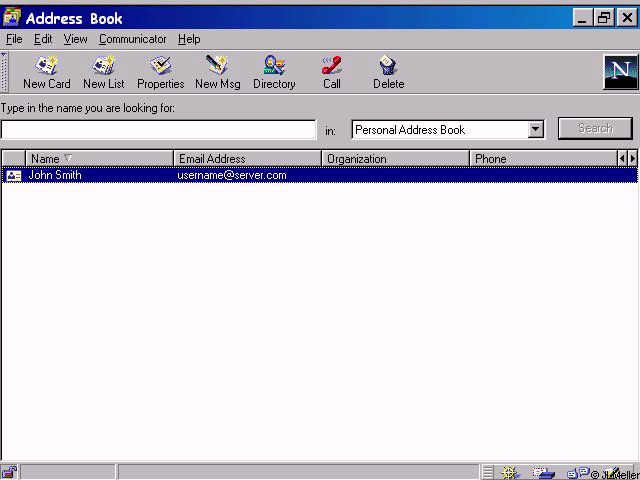Create a New List
The height and width of the screenshot is (480, 640).
(104, 72)
